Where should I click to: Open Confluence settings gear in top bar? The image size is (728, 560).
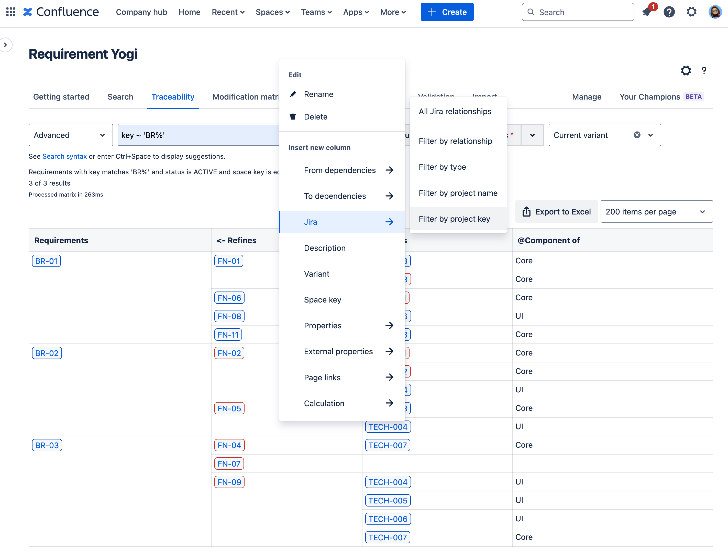(x=691, y=12)
